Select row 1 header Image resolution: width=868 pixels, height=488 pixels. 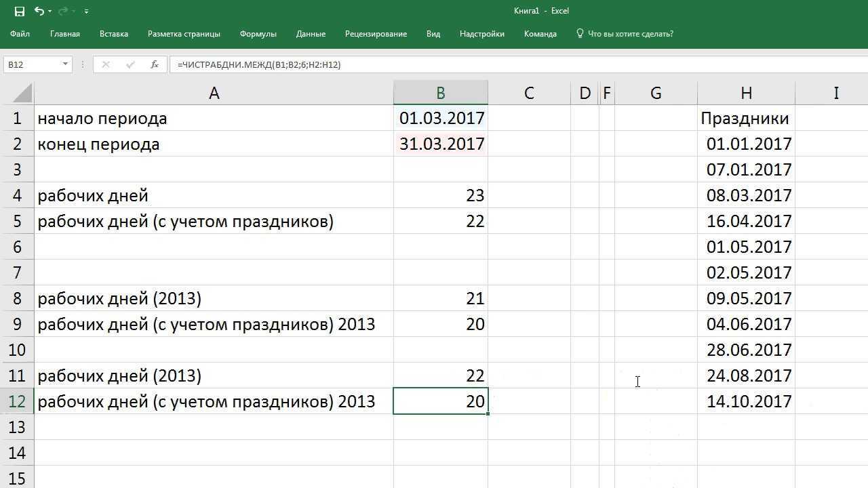17,118
